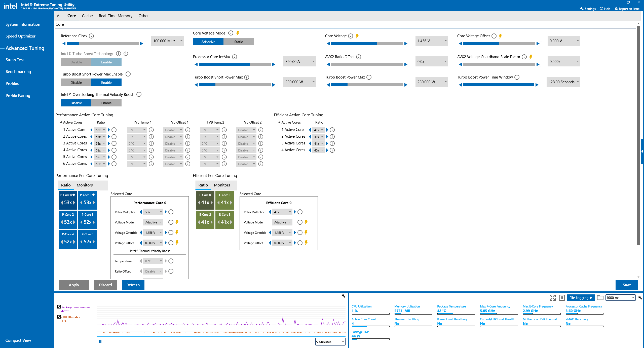Image resolution: width=644 pixels, height=348 pixels.
Task: Click the Core Voltage slider track
Action: (367, 44)
